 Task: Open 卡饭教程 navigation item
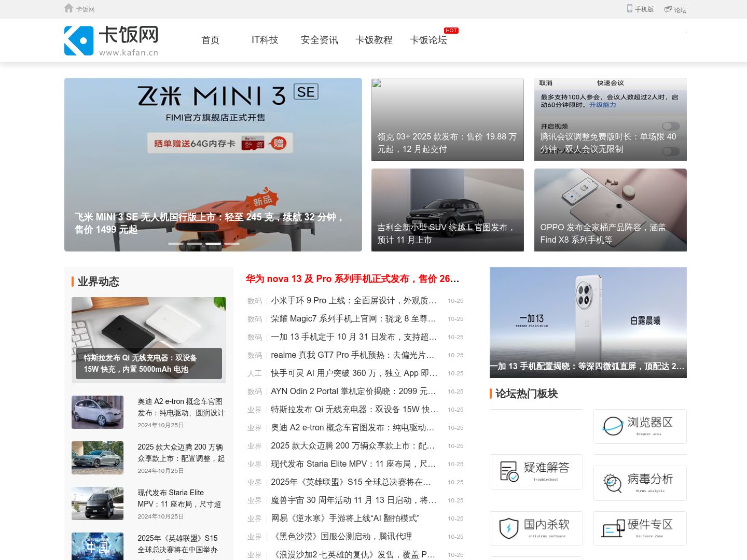click(x=374, y=40)
